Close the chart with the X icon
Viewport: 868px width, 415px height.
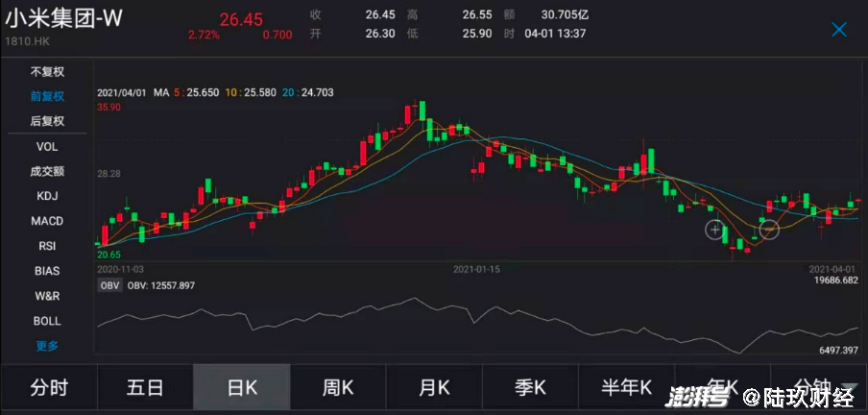coord(838,30)
